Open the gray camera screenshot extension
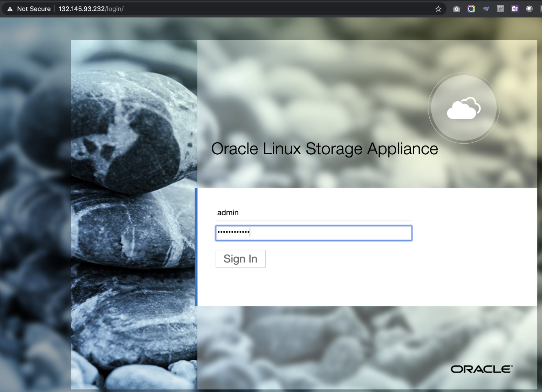This screenshot has height=392, width=542. (456, 9)
